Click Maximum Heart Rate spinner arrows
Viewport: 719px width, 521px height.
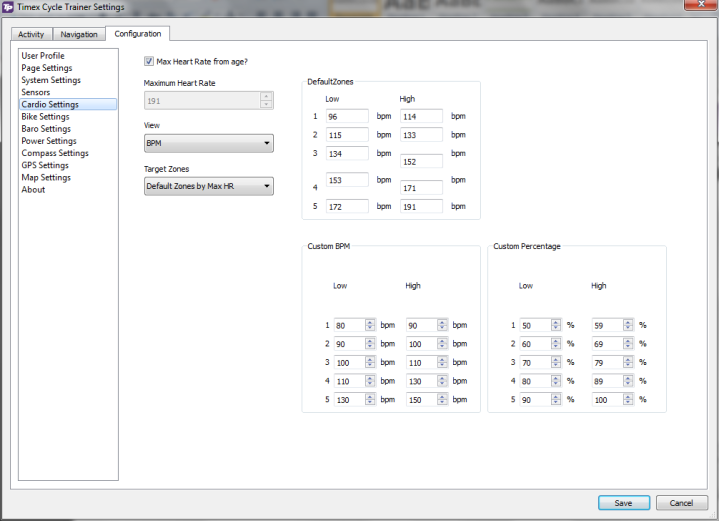(x=266, y=100)
